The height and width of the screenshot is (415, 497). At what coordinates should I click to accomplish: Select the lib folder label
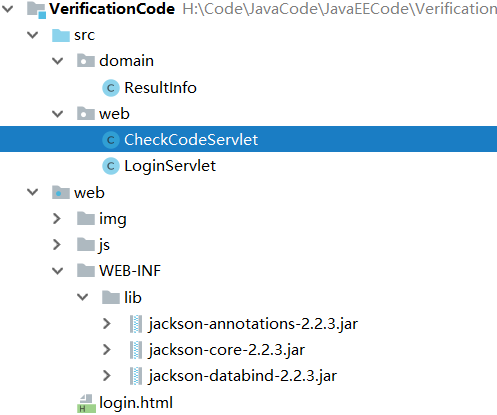[133, 297]
